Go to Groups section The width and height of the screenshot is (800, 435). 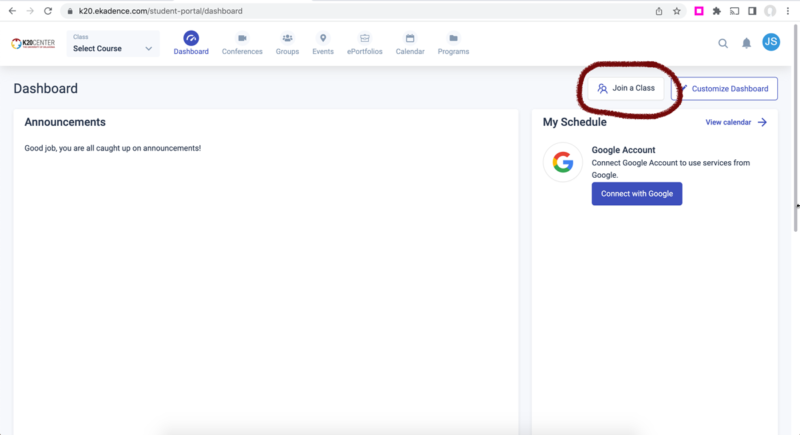(x=287, y=39)
